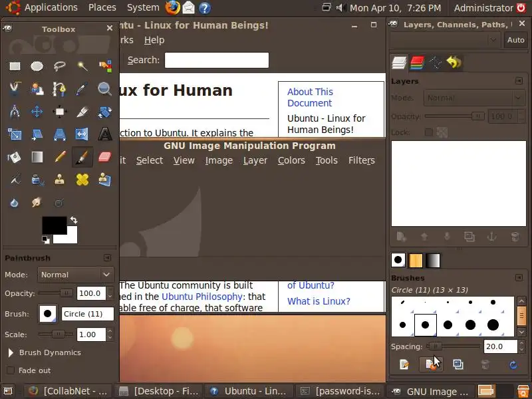Open the Layer menu in GIMP
The height and width of the screenshot is (399, 532).
pos(255,160)
